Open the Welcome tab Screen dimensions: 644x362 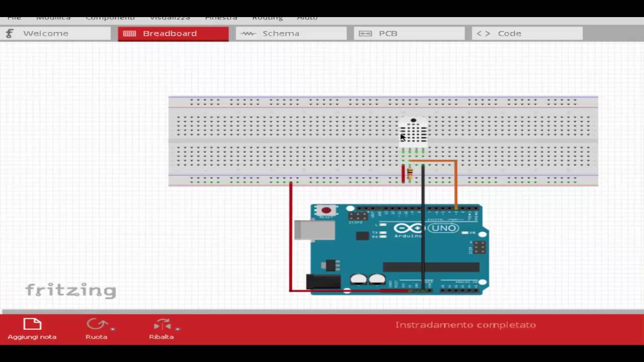coord(55,33)
